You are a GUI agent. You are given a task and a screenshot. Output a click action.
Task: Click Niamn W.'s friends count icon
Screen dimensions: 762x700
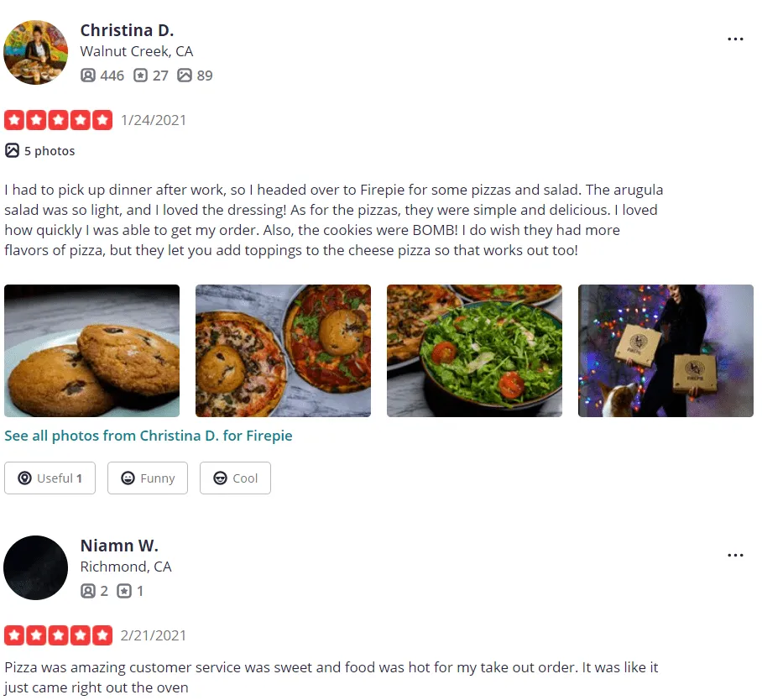pos(88,591)
